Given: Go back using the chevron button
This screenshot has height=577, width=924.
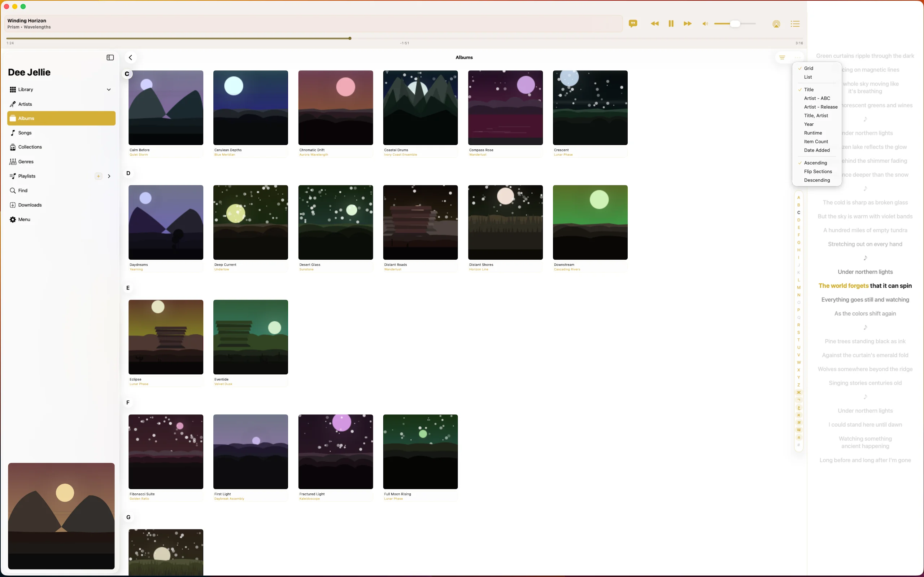Looking at the screenshot, I should point(131,58).
